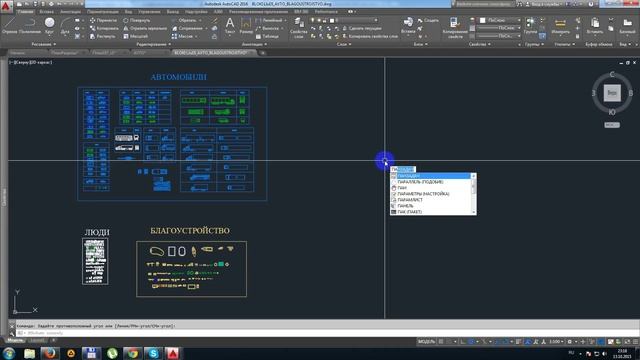The height and width of the screenshot is (360, 640).
Task: Click Копировать свойства слоя button
Action: pos(370,36)
